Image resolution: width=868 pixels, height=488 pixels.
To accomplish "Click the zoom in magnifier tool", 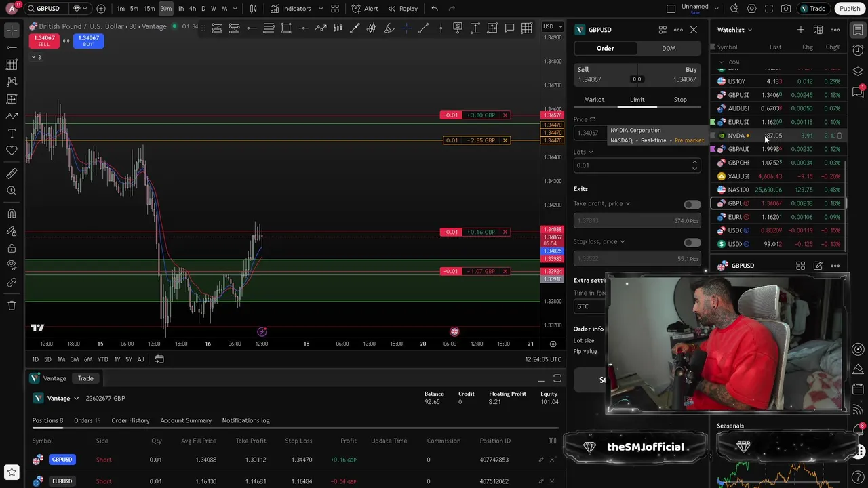I will click(12, 191).
